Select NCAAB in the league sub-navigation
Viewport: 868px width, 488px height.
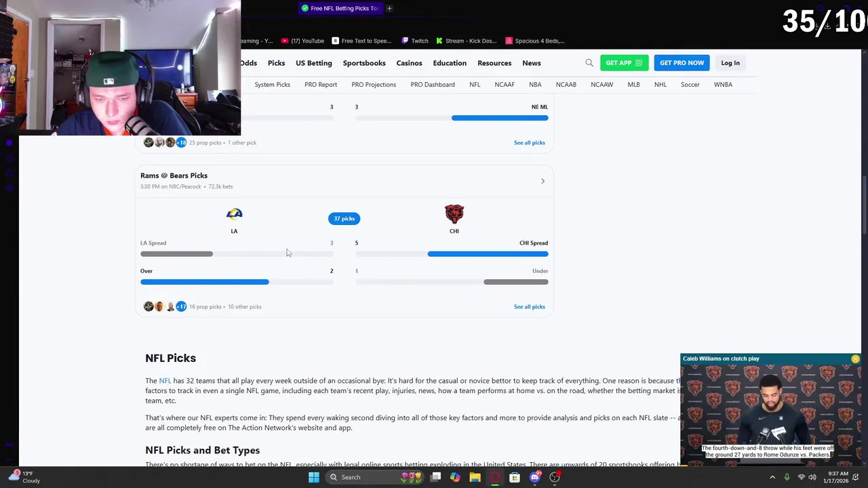566,85
